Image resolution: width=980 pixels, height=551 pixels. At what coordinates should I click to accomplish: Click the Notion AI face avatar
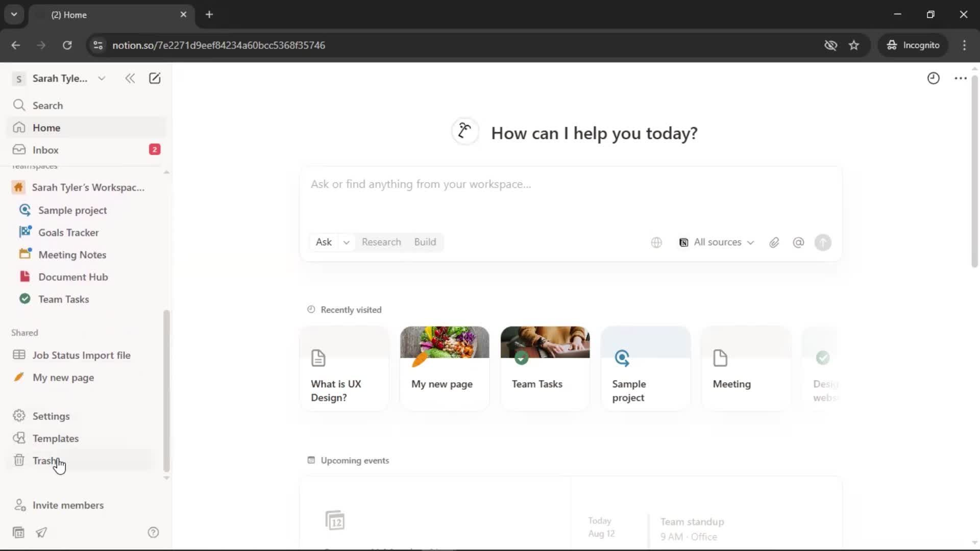(x=465, y=132)
